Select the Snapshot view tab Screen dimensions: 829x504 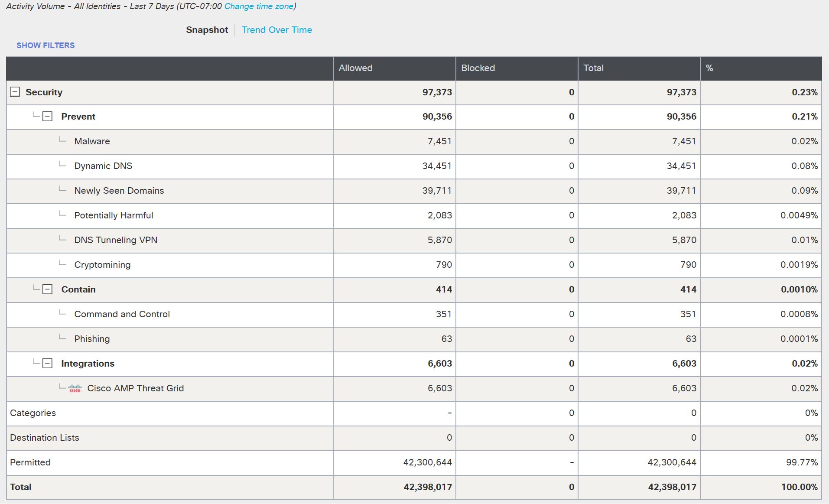(207, 30)
